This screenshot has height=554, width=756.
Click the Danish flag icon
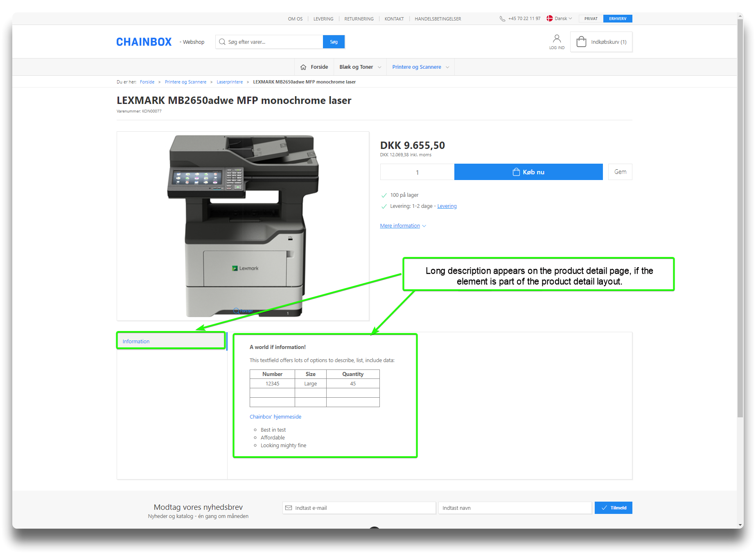(x=550, y=19)
